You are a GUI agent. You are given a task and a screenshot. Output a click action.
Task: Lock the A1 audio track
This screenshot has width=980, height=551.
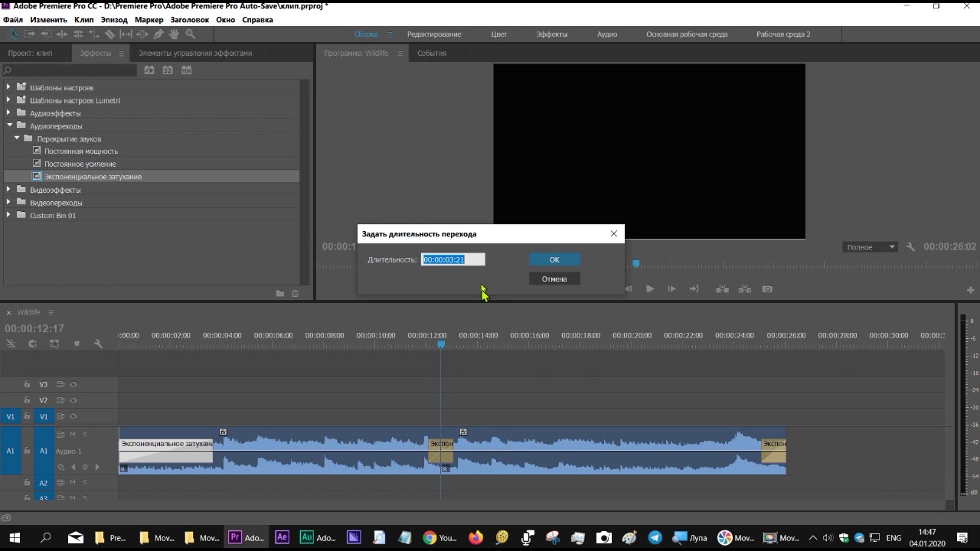[27, 451]
